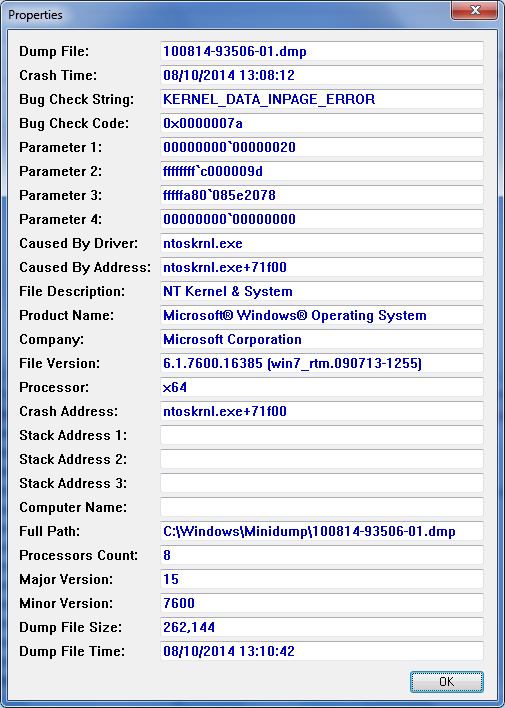The width and height of the screenshot is (505, 708).
Task: Click the File Description field
Action: [322, 291]
